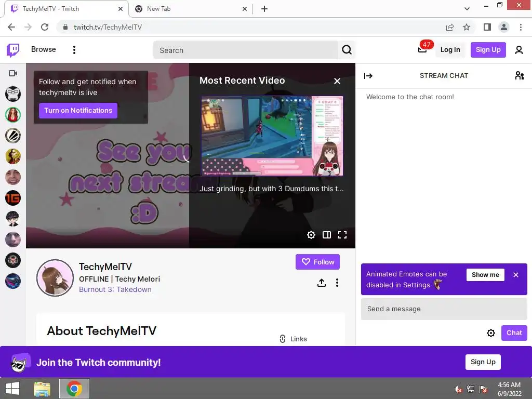Open the channel more options dots
This screenshot has height=399, width=532.
(x=337, y=283)
